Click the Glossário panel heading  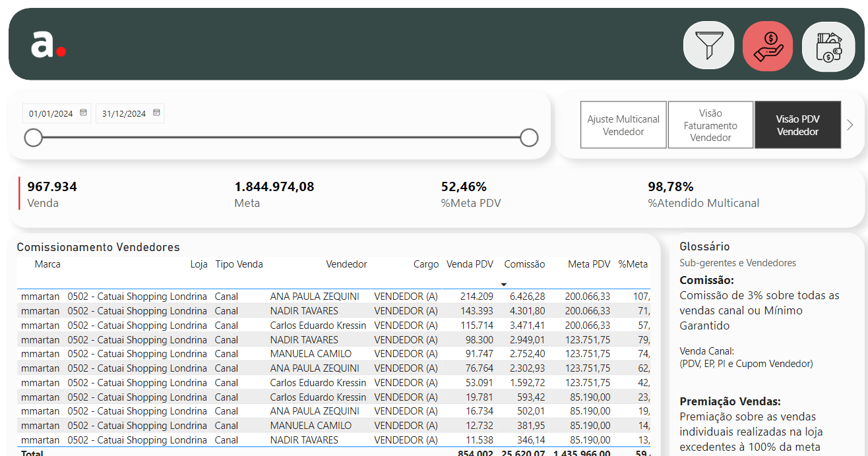click(704, 246)
